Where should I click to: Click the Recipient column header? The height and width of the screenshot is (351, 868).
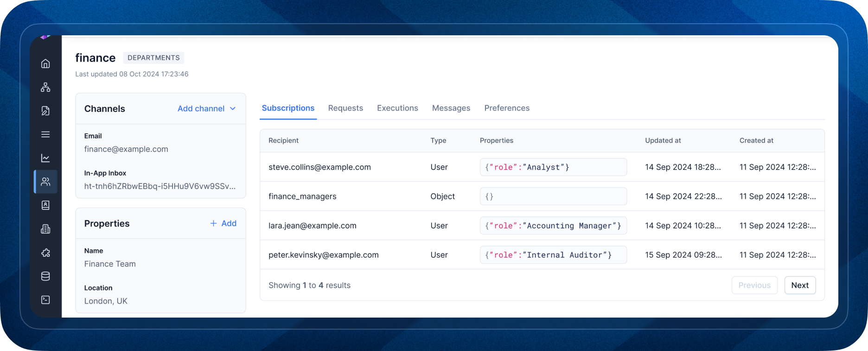[283, 141]
